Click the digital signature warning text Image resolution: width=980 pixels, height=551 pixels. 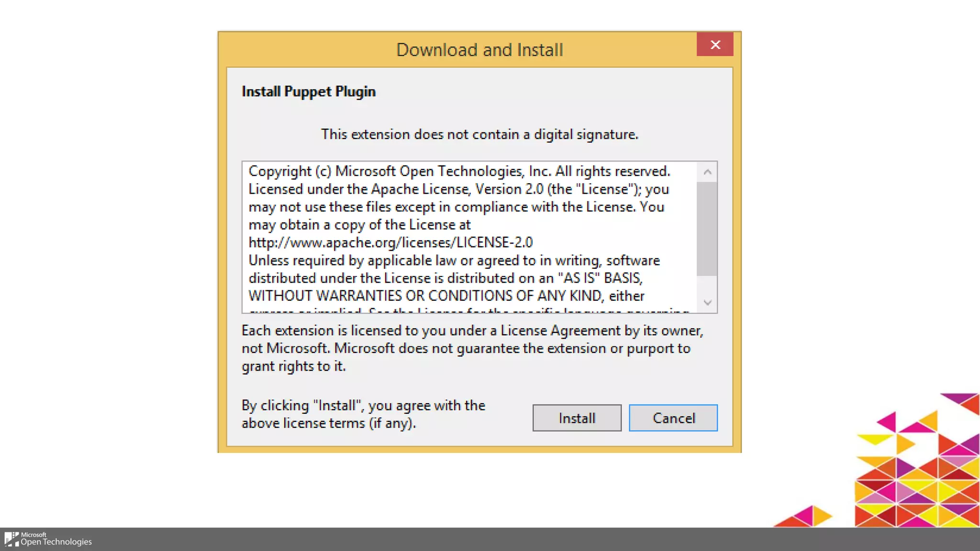click(x=479, y=134)
